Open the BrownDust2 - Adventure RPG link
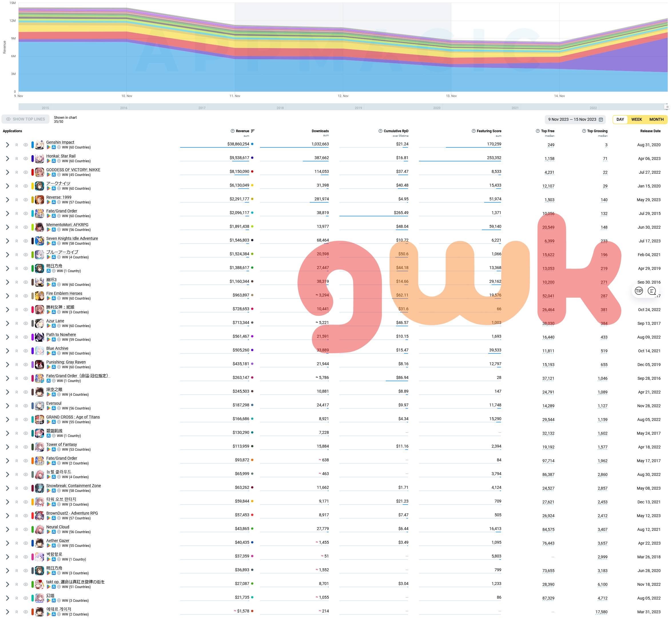The height and width of the screenshot is (619, 672). (x=72, y=513)
